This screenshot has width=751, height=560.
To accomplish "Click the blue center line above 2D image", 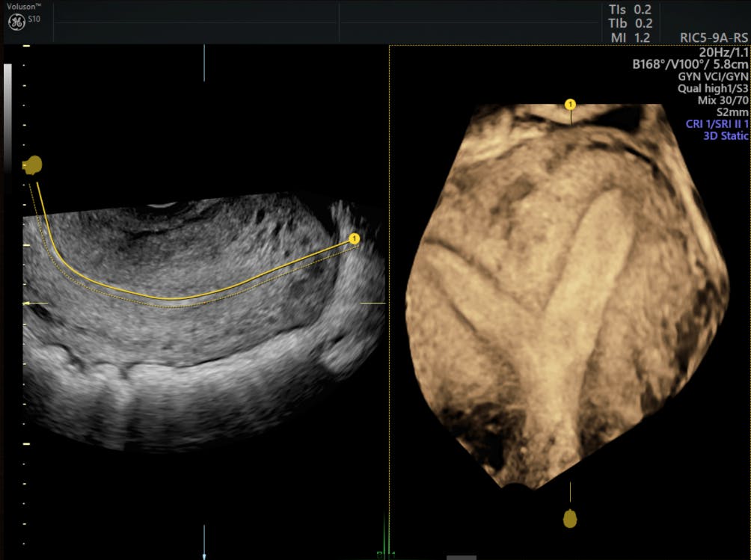I will pos(204,64).
